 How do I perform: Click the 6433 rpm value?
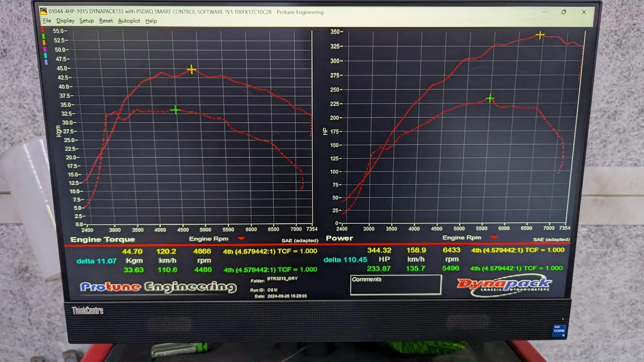coord(451,250)
